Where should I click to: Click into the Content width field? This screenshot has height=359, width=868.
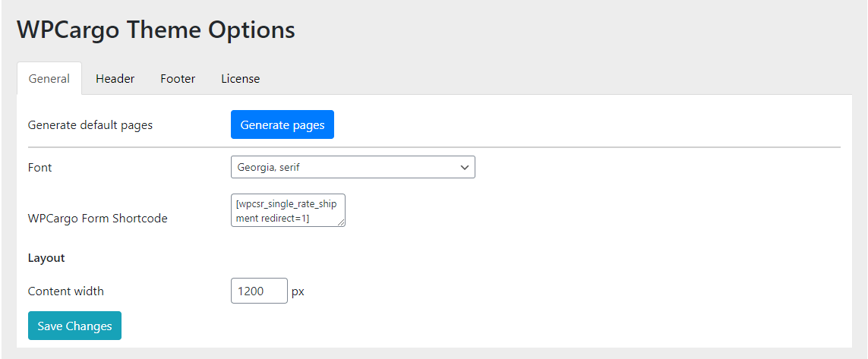pyautogui.click(x=259, y=291)
